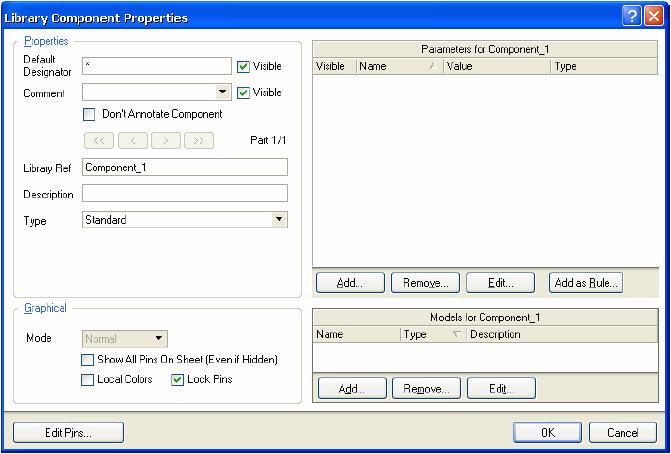Toggle Default Designator Visible checkbox
Screen dimensions: 671x454
[x=243, y=67]
